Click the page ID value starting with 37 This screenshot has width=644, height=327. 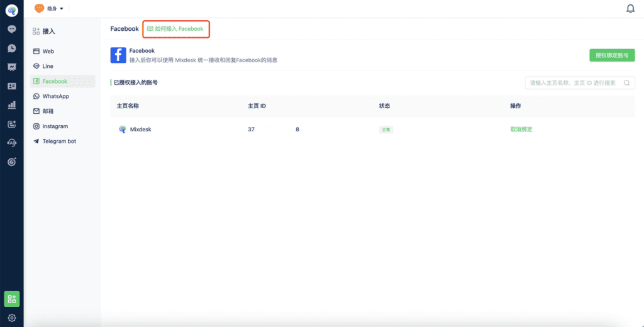274,130
